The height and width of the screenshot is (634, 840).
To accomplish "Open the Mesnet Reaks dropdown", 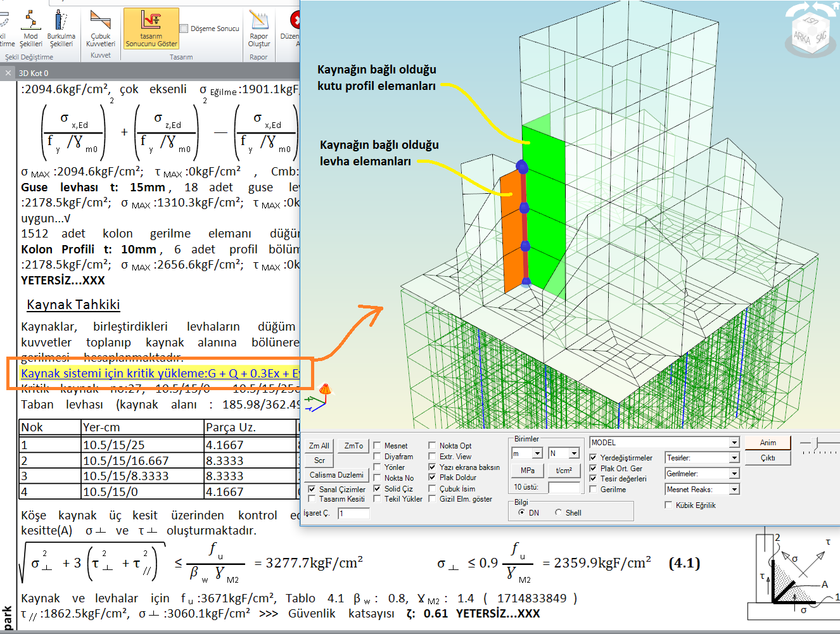I will coord(734,490).
